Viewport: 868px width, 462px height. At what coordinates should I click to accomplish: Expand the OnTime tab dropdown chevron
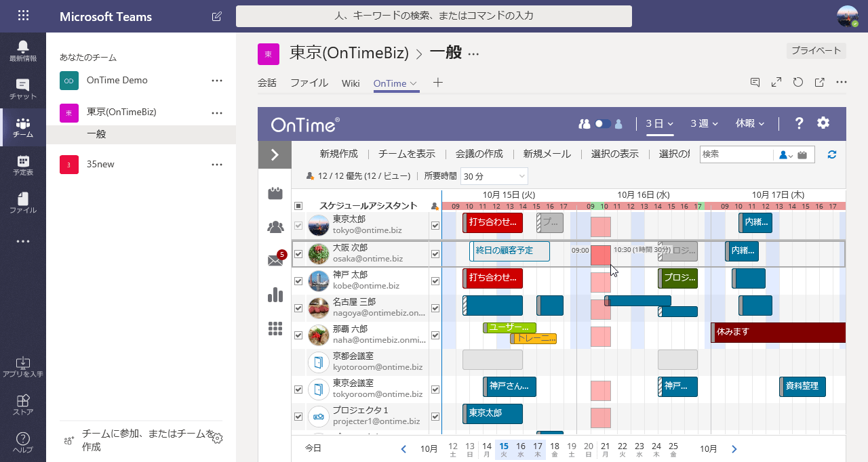413,83
